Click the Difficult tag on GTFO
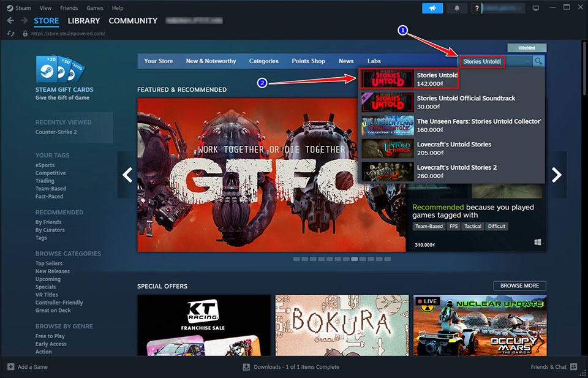This screenshot has width=588, height=378. pos(497,226)
